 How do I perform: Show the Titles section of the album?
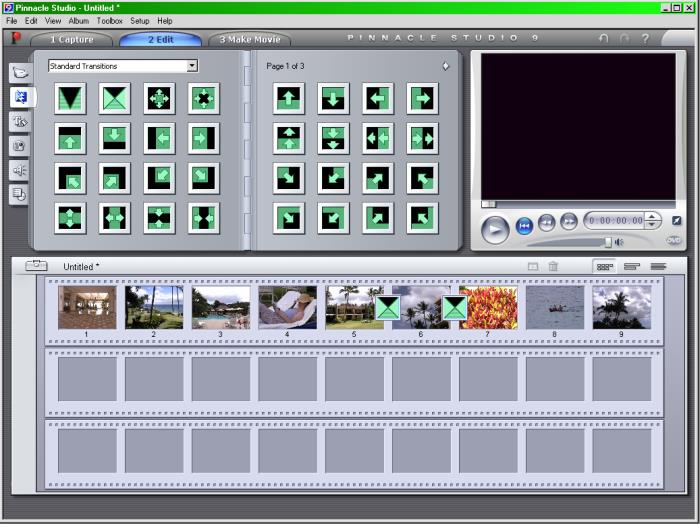click(21, 121)
